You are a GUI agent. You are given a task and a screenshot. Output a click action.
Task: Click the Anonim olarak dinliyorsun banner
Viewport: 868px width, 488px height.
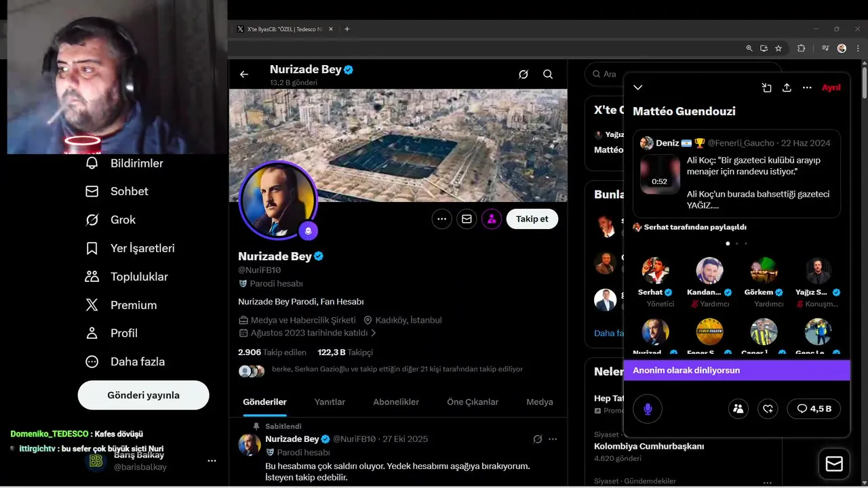point(736,370)
